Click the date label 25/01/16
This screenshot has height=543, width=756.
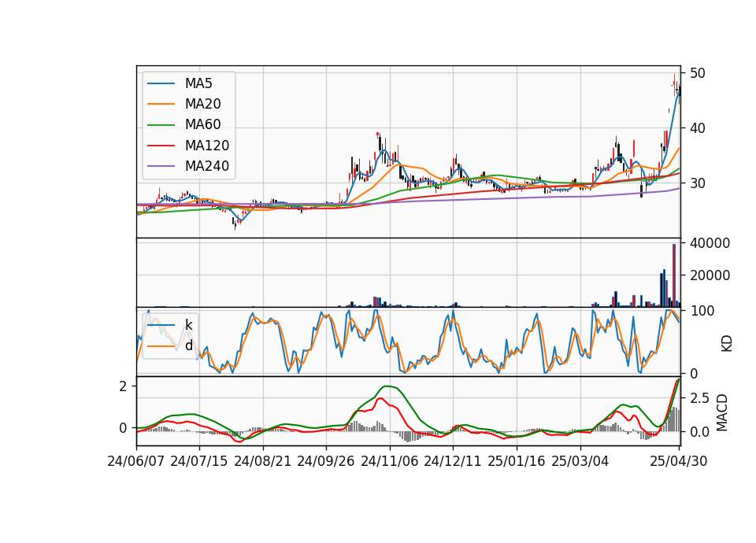click(517, 461)
